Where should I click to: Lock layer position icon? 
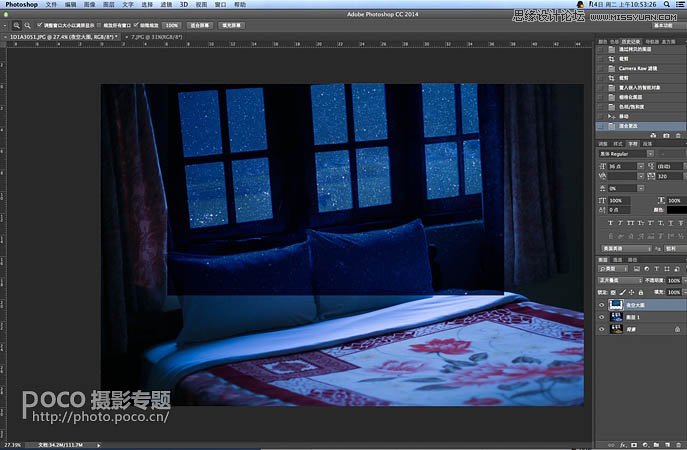(x=631, y=292)
